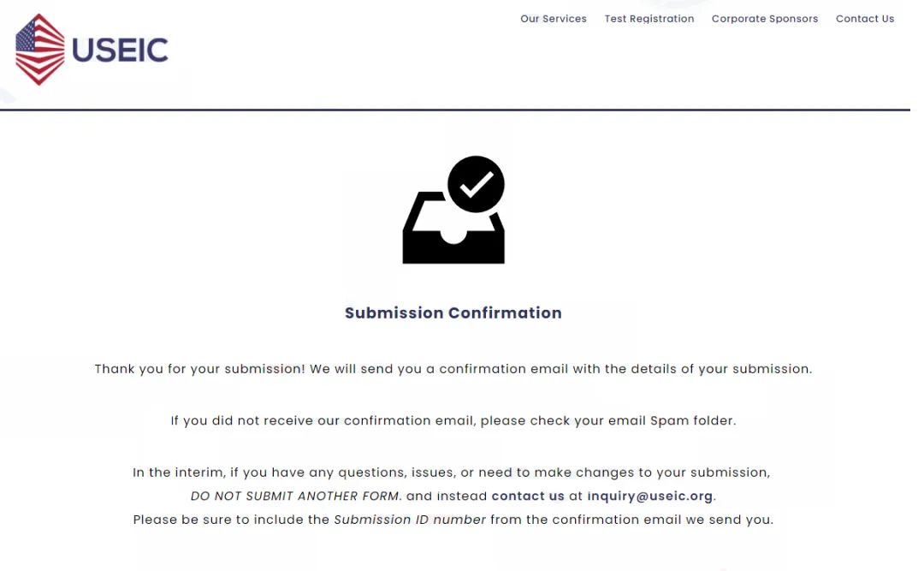Image resolution: width=924 pixels, height=571 pixels.
Task: Click the inbox tray icon
Action: [453, 228]
